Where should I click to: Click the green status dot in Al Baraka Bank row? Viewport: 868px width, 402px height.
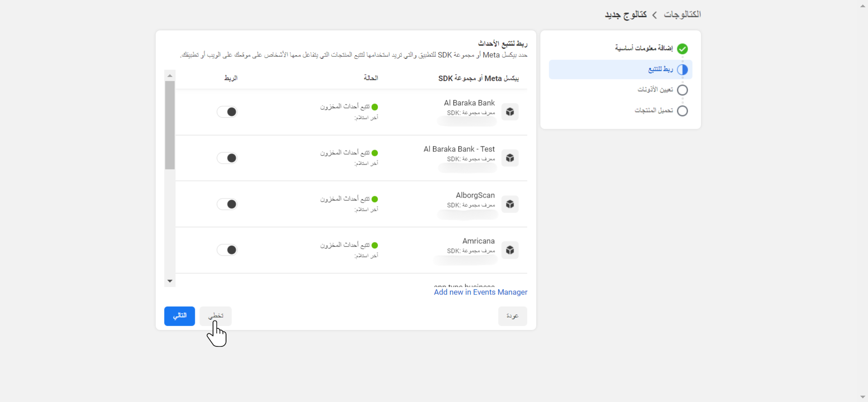[x=375, y=107]
